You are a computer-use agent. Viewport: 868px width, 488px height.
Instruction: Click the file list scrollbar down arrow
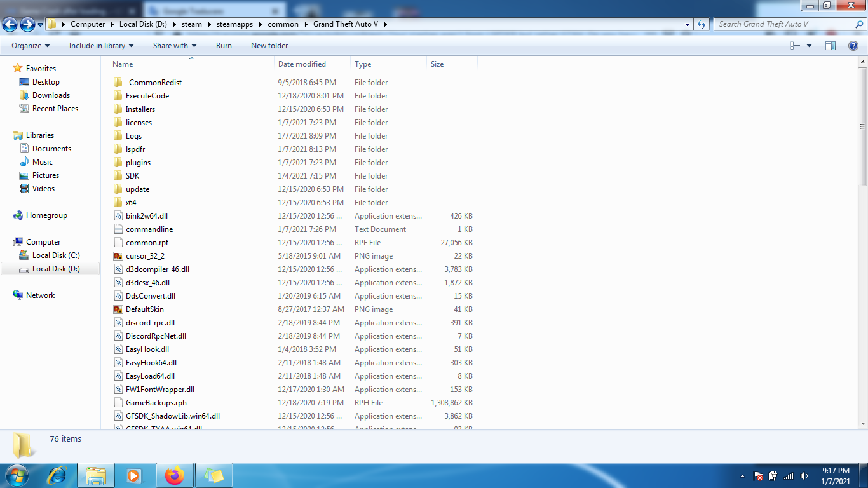[x=863, y=423]
